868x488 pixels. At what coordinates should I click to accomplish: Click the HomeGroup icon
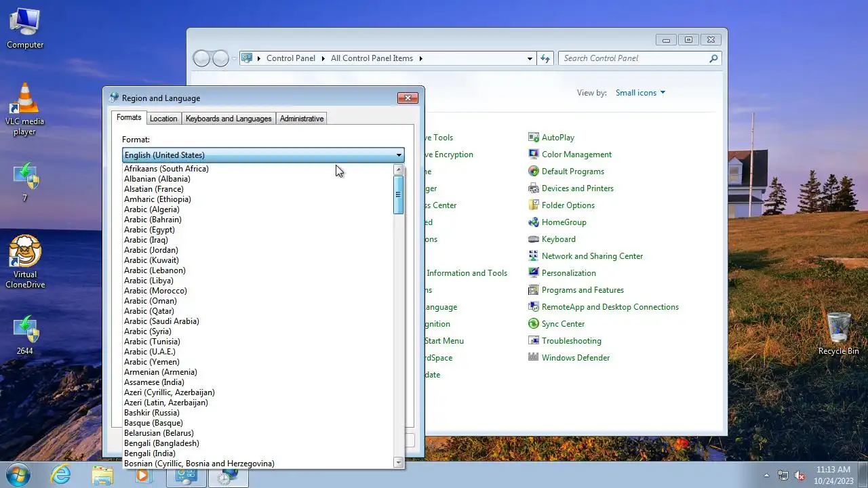pyautogui.click(x=534, y=222)
